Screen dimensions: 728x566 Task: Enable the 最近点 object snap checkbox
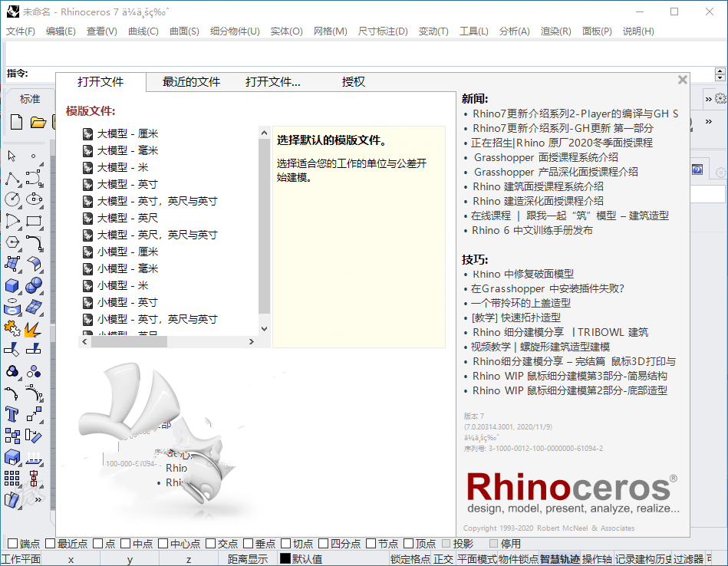pyautogui.click(x=50, y=544)
